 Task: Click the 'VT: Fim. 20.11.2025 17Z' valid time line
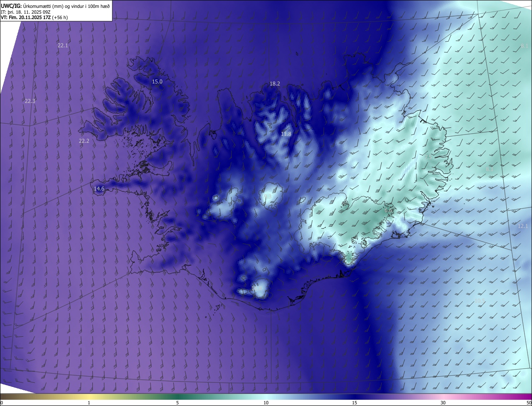[26, 17]
